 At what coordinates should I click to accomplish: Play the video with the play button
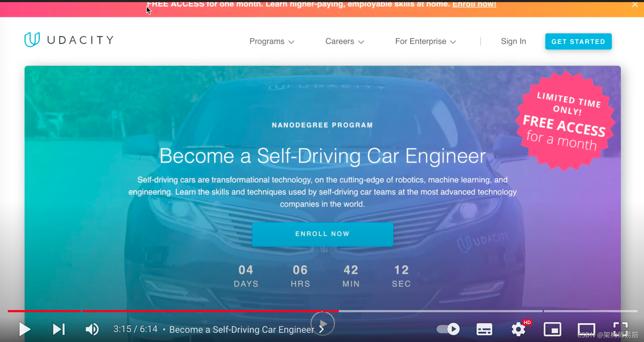point(24,329)
